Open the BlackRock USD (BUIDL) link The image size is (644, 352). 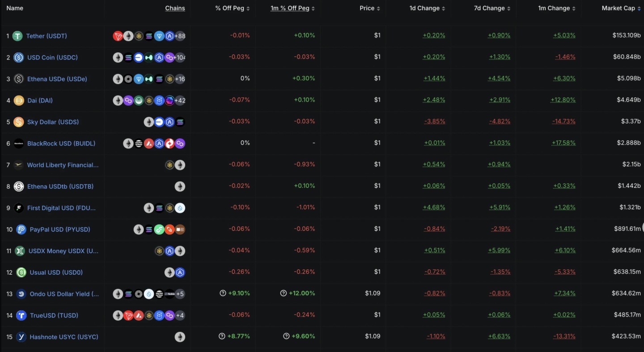61,144
